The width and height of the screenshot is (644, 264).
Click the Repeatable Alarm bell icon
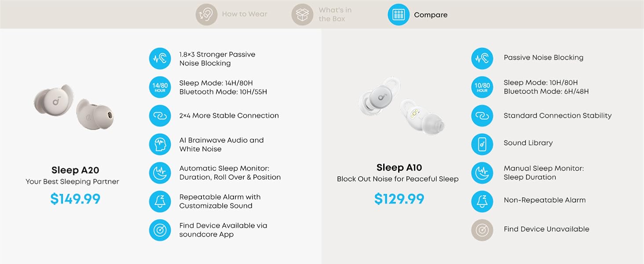(x=160, y=202)
